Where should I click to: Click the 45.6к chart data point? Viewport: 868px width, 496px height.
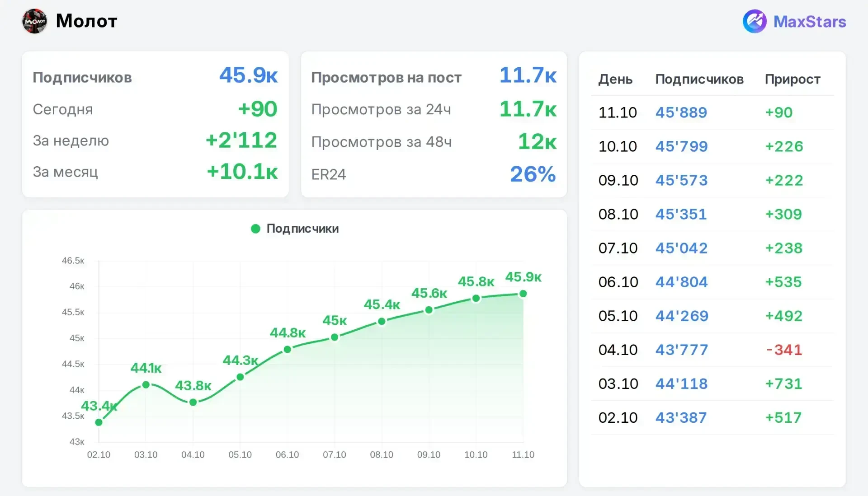[x=429, y=310]
